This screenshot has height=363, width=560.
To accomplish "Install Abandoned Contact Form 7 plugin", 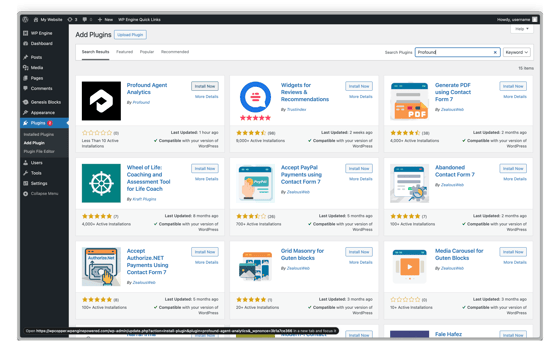I will (513, 168).
